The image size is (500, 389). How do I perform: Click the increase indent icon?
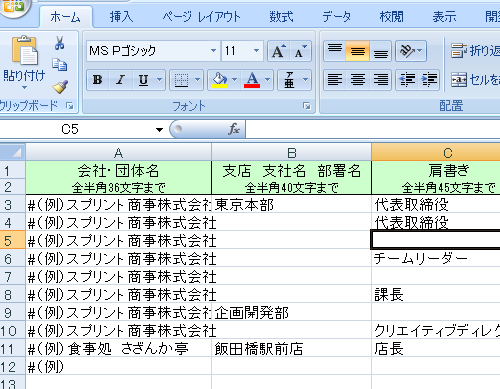coord(429,80)
